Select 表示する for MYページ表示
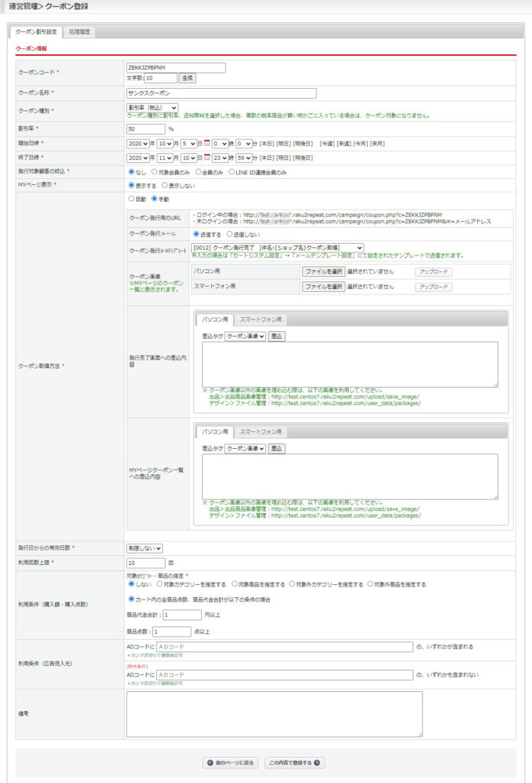 click(x=131, y=185)
